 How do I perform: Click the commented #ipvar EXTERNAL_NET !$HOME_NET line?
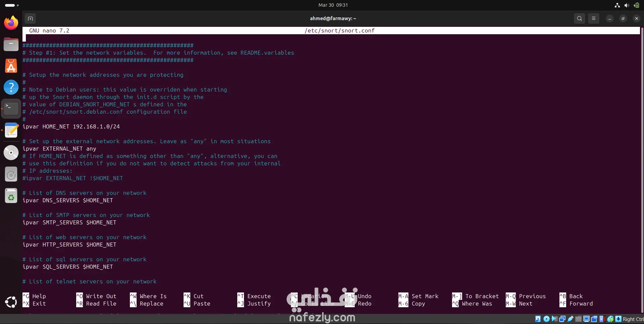coord(73,178)
